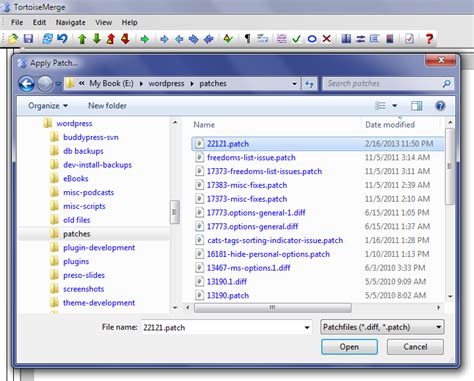Click the toolbar icon after the switch-view icon
The image size is (474, 381).
(375, 39)
